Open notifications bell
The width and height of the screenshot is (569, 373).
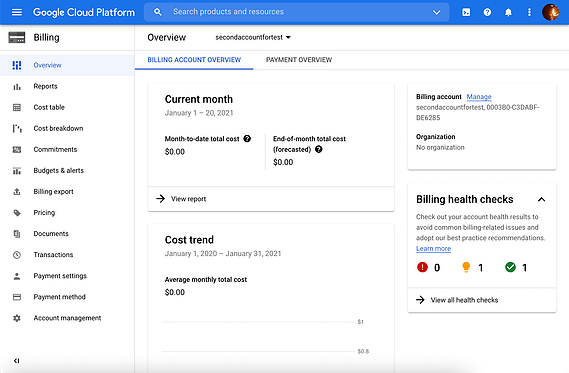(x=508, y=12)
